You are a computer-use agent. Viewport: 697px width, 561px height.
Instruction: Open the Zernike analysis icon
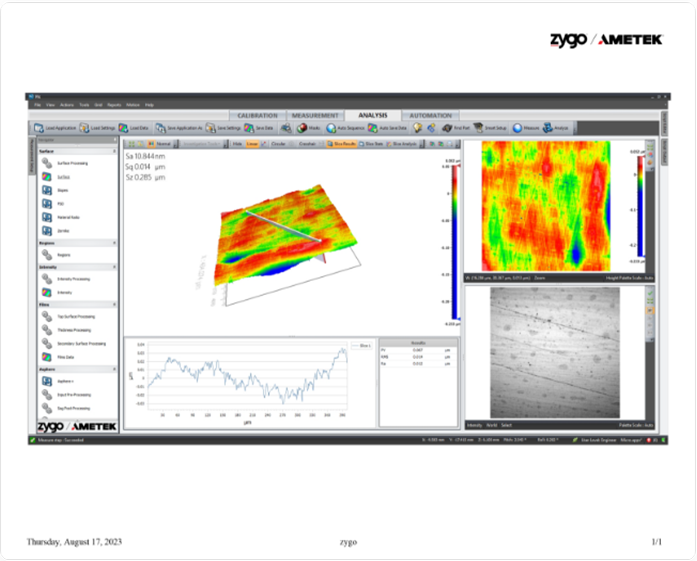(49, 229)
